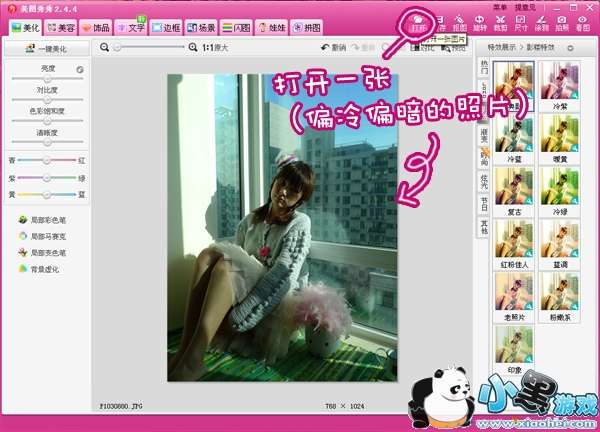
Task: Click the 一键美化 one-click beautify button
Action: coord(47,49)
